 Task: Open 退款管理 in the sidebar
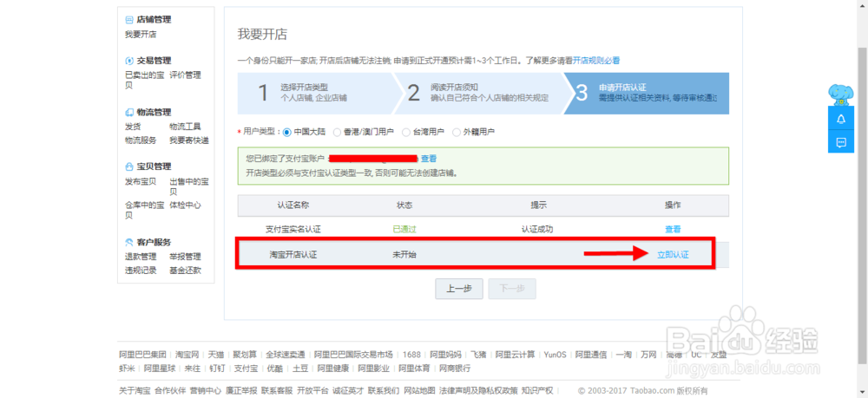141,257
